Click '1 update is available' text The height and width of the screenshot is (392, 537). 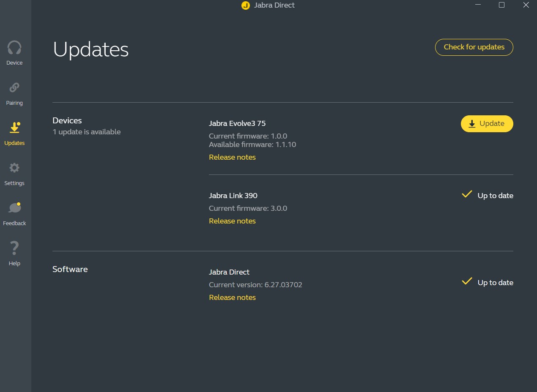coord(87,132)
